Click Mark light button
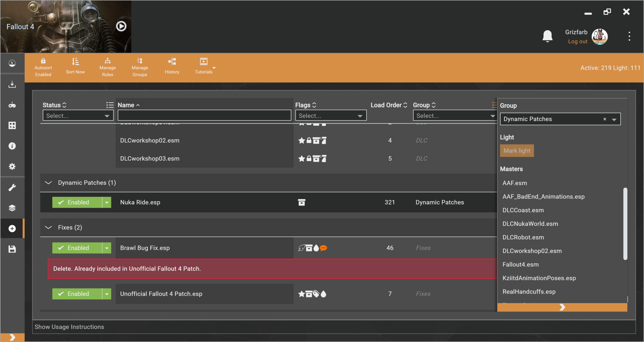This screenshot has height=342, width=644. pos(517,151)
